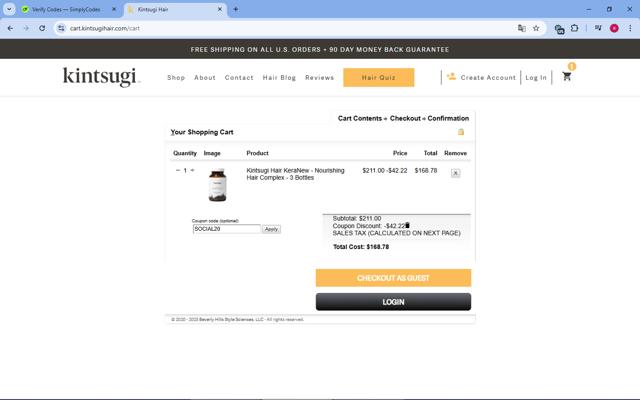Bookmark this page with the star icon
The height and width of the screenshot is (400, 640).
click(536, 28)
